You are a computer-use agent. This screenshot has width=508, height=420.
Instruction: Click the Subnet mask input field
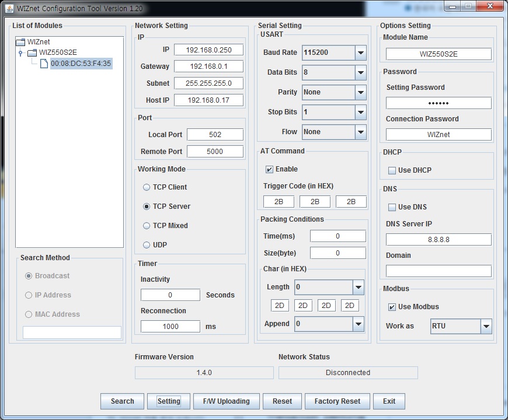tap(208, 83)
